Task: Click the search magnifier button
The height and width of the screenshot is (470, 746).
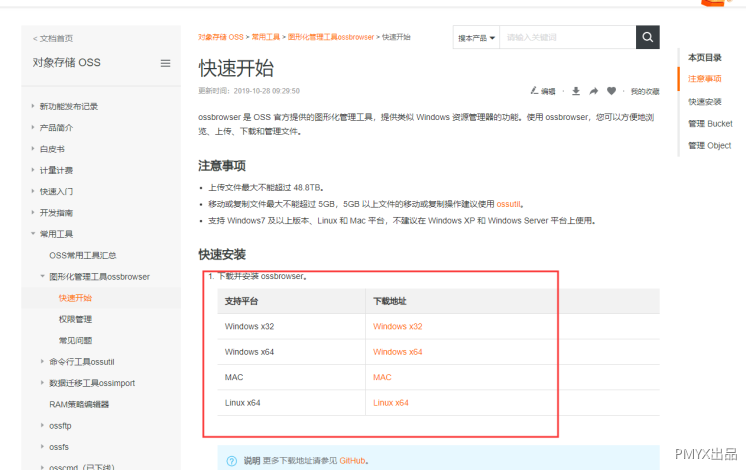Action: pos(648,37)
